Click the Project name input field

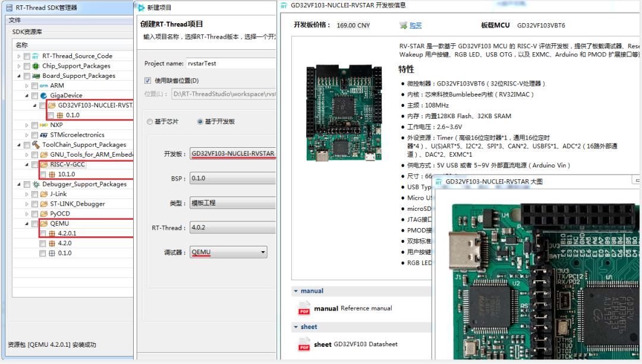[231, 64]
